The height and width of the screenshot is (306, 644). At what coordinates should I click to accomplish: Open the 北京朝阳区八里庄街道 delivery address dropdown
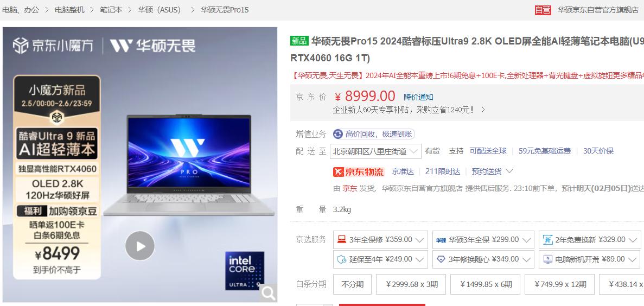point(375,151)
